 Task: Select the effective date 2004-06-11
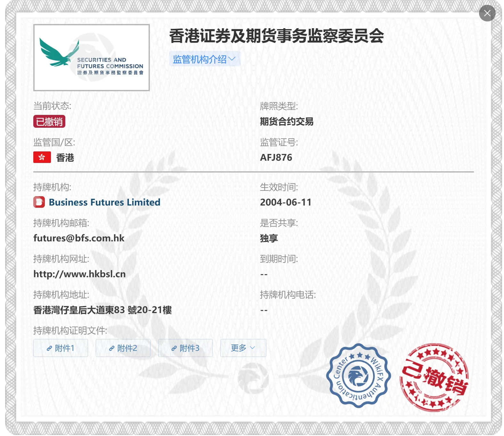pyautogui.click(x=286, y=202)
